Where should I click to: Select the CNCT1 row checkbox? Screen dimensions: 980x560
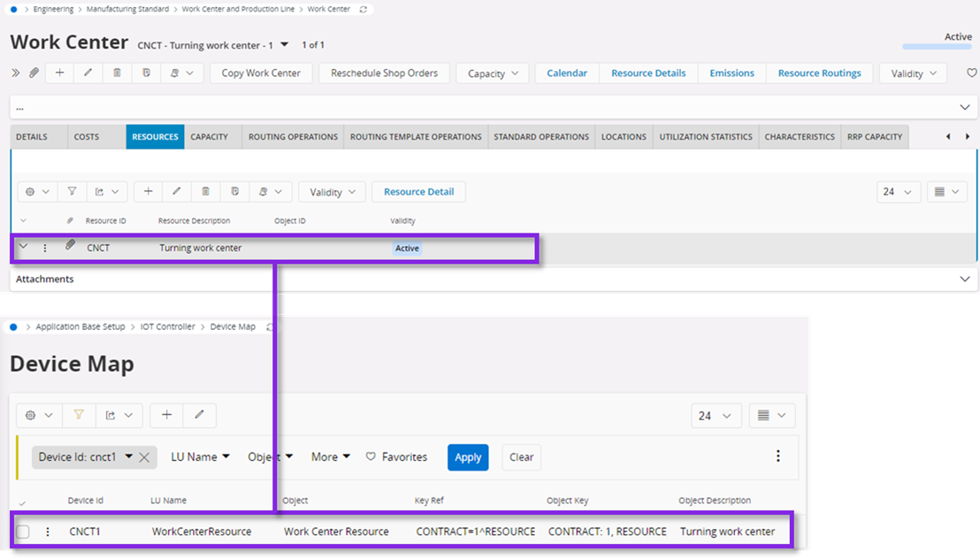pyautogui.click(x=23, y=532)
